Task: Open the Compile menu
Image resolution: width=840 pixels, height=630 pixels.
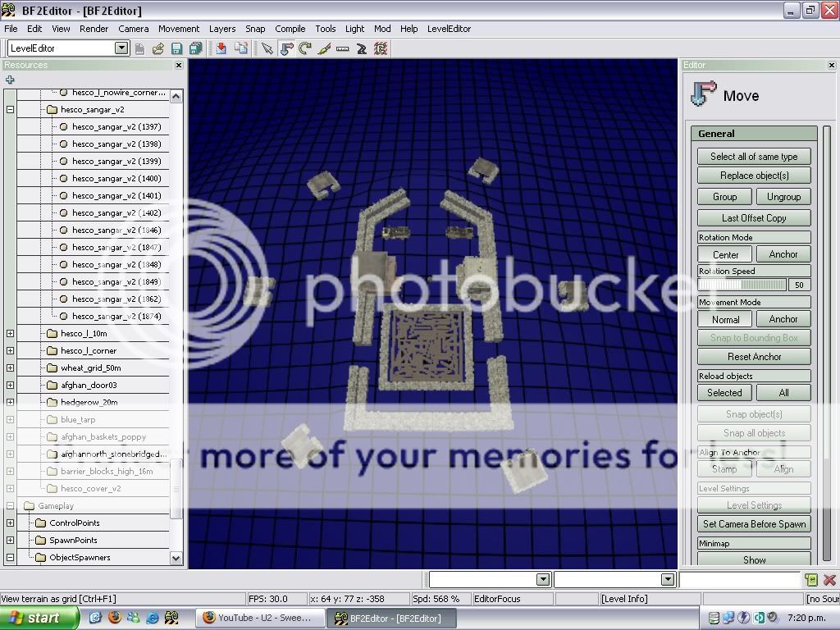Action: click(x=290, y=29)
